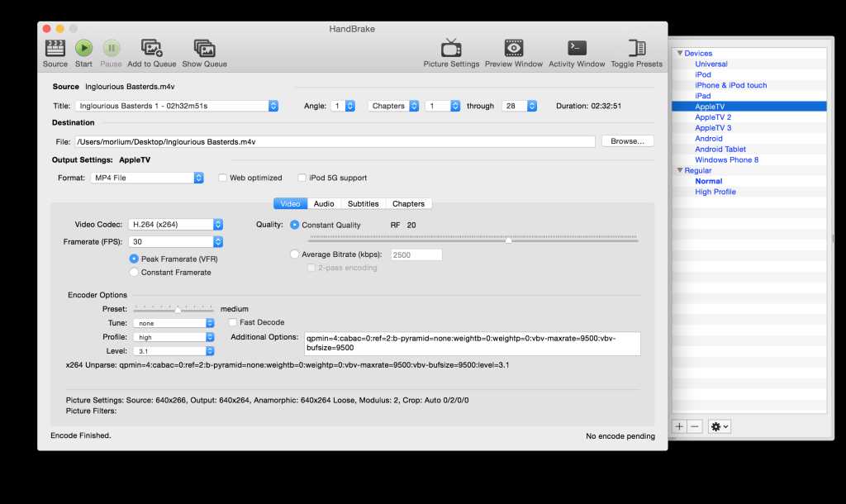
Task: Click the Add to Queue icon
Action: 152,49
